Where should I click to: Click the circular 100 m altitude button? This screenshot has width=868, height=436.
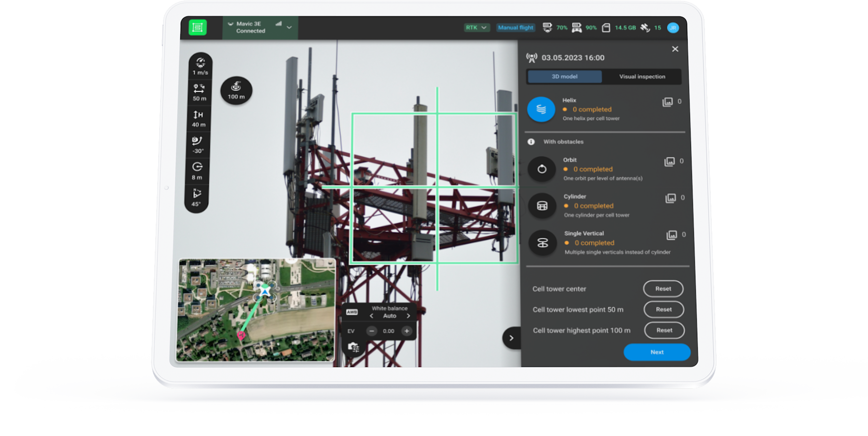(235, 91)
